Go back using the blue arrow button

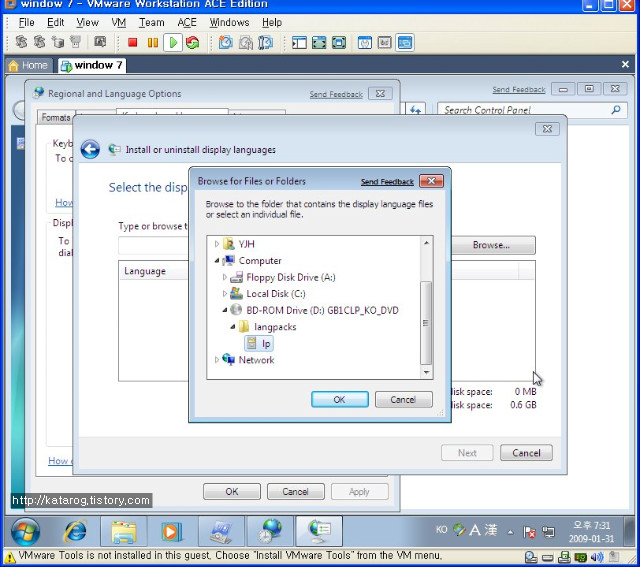tap(90, 149)
